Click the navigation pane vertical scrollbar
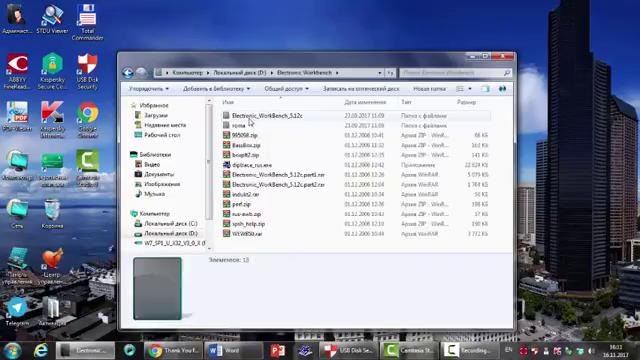 click(x=209, y=162)
